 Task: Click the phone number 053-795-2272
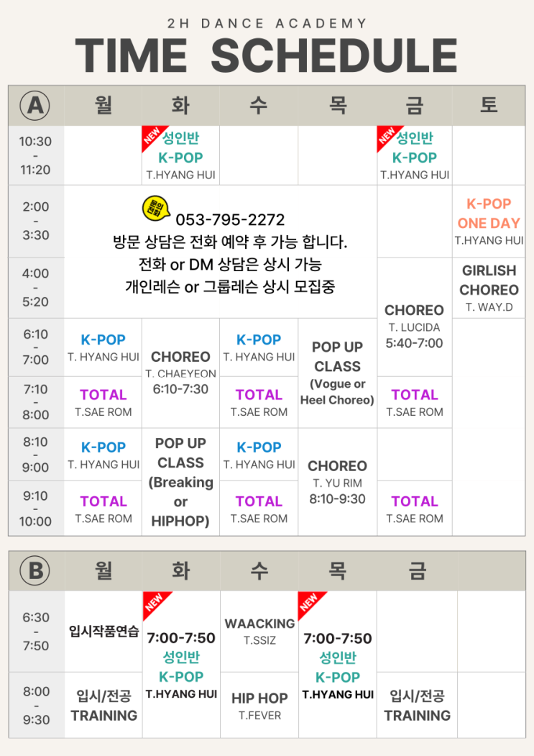230,219
